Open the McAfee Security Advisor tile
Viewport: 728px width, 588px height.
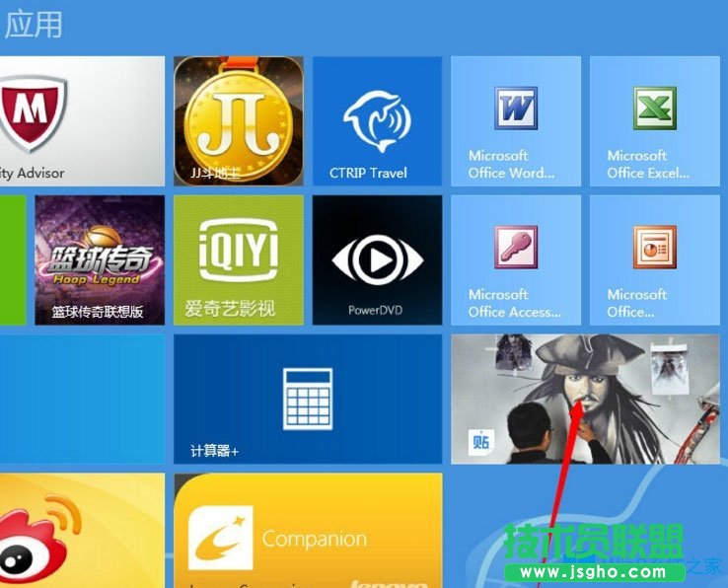82,121
